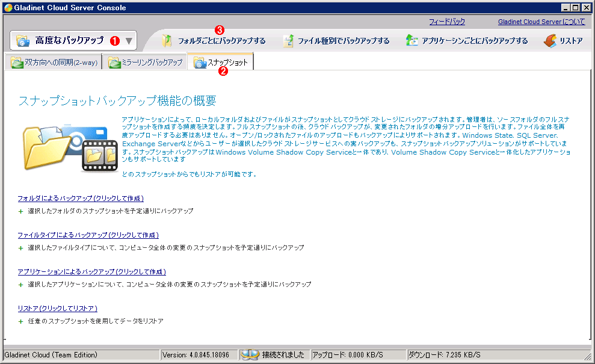Click the folder backup toolbar icon

point(167,41)
